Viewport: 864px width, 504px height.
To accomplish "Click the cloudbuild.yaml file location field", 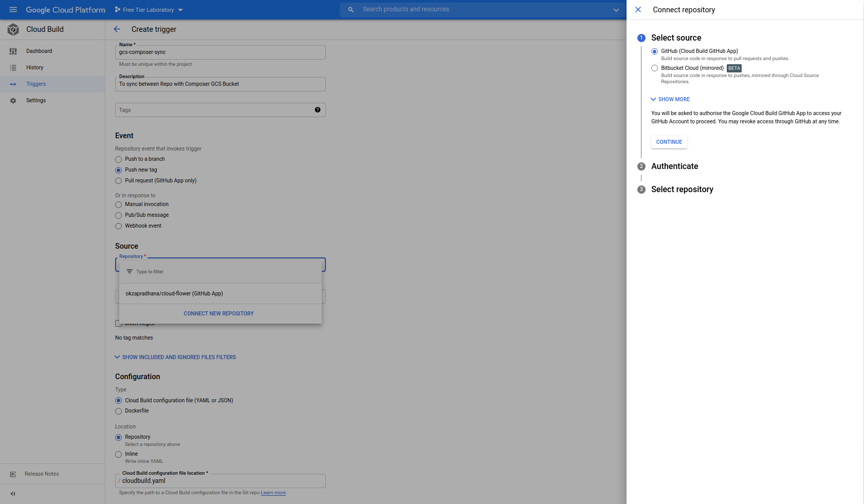I will 220,481.
